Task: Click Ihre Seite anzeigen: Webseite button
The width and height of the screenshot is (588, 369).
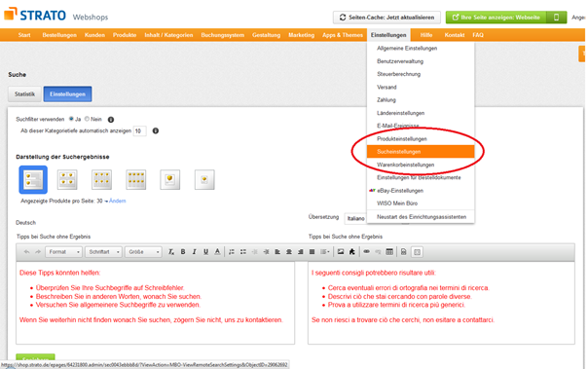Action: pyautogui.click(x=496, y=18)
